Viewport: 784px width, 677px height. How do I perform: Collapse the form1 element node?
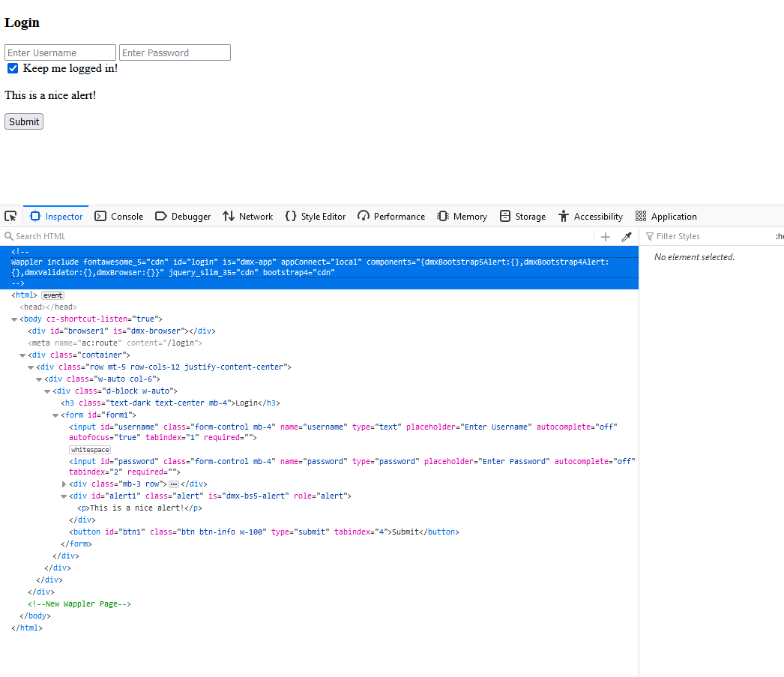(x=55, y=415)
